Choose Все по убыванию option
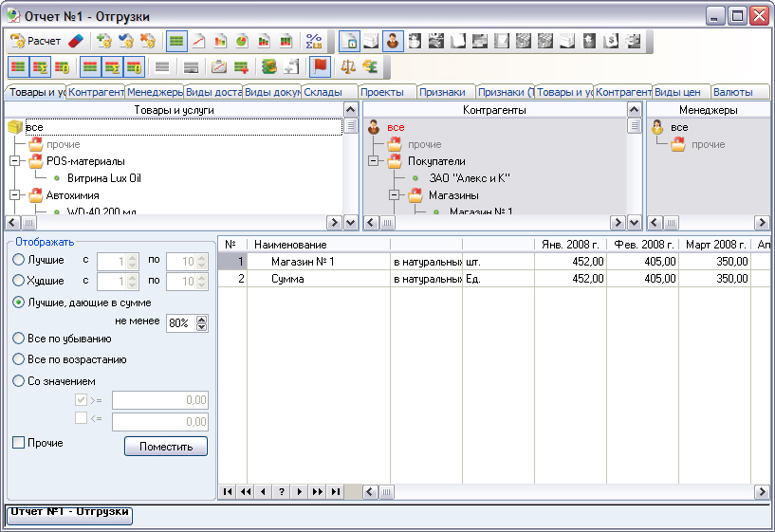This screenshot has width=775, height=532. click(18, 339)
